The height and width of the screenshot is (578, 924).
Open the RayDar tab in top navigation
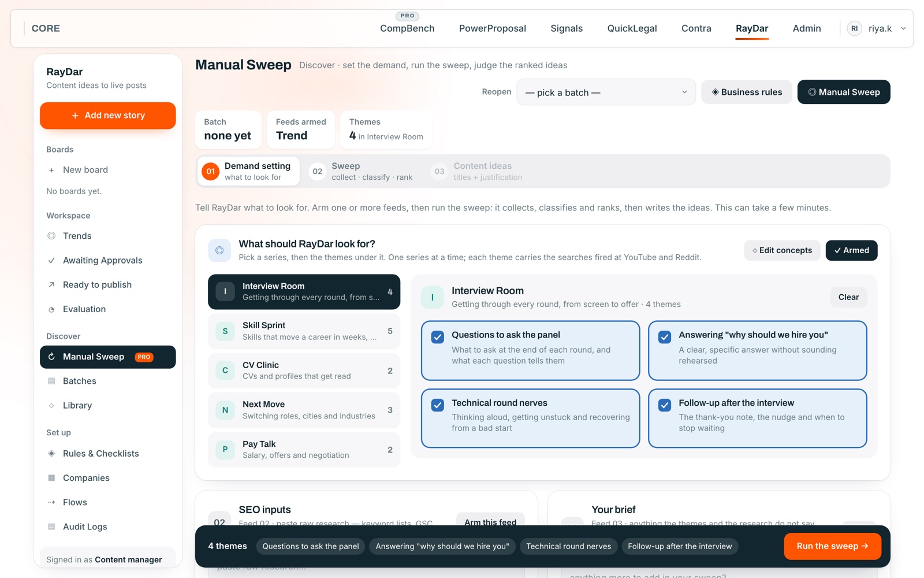751,28
